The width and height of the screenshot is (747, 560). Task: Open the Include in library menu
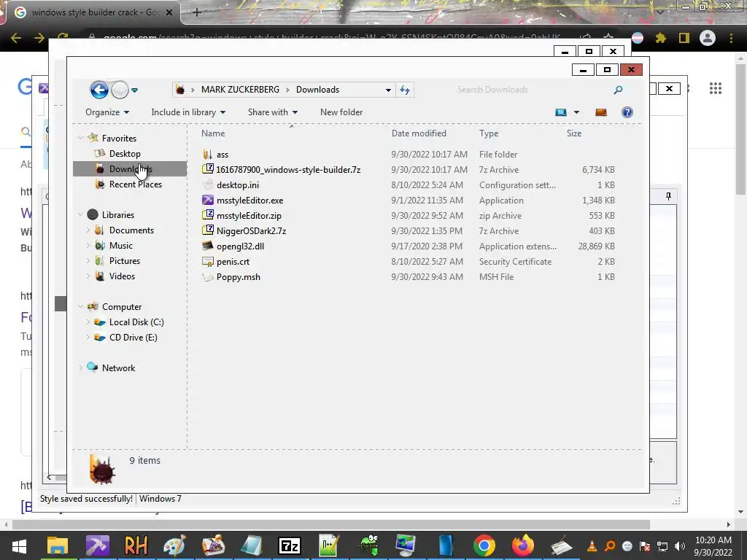(x=188, y=112)
